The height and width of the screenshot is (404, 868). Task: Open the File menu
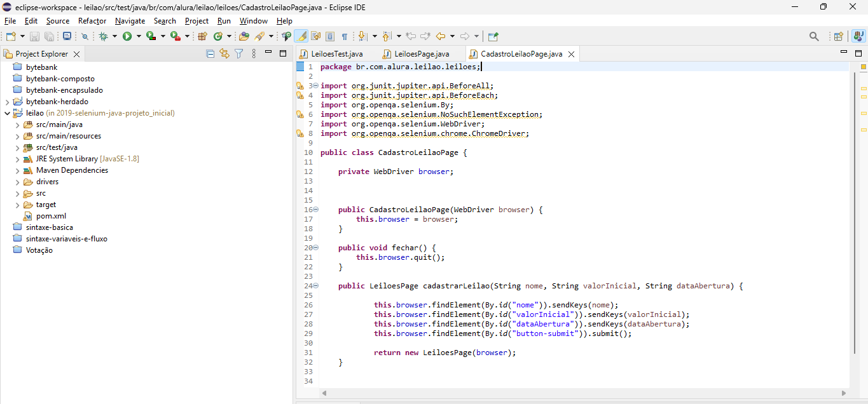coord(10,20)
